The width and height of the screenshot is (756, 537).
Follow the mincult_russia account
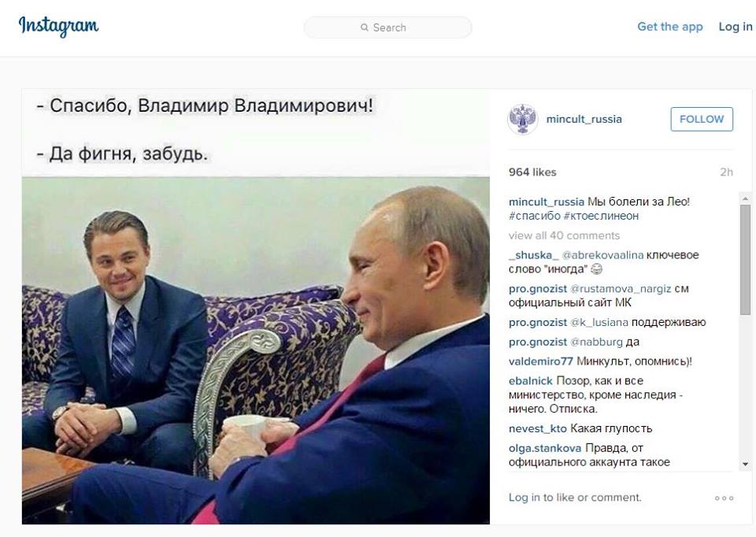pos(702,119)
